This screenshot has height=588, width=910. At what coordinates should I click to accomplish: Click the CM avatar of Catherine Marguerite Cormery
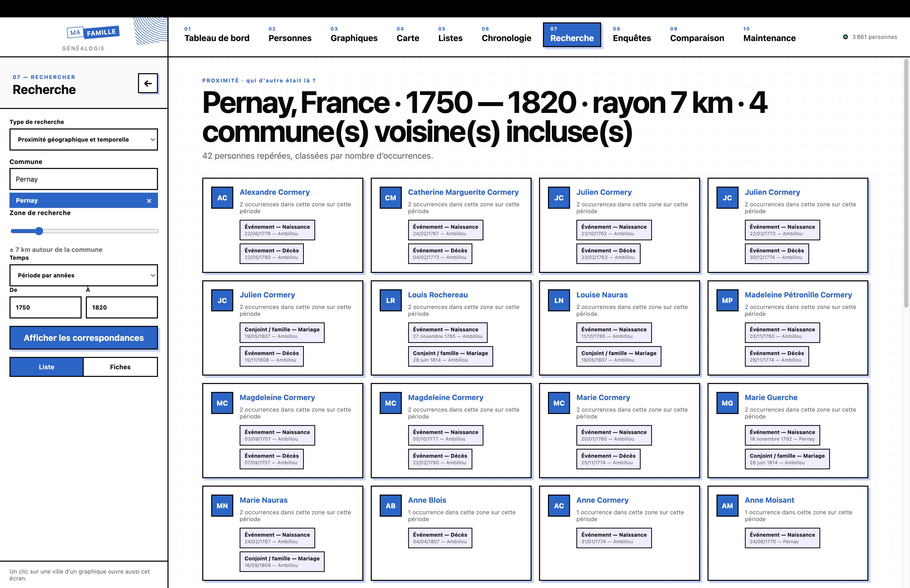point(391,198)
